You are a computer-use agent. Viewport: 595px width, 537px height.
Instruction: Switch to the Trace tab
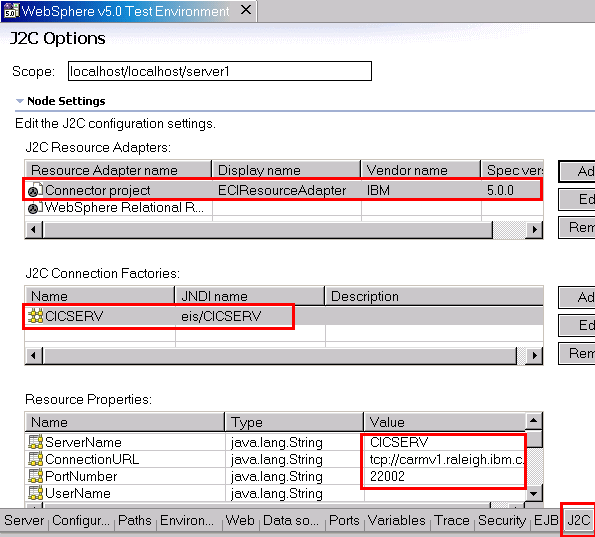click(452, 520)
